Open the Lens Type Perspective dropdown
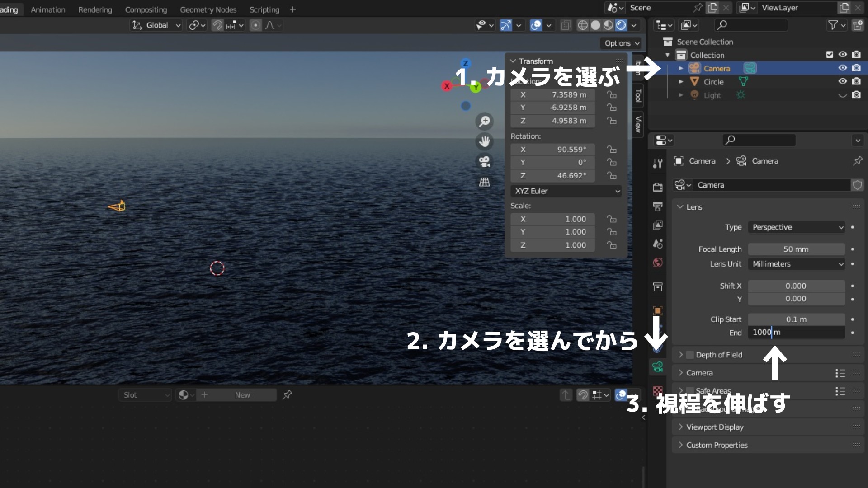This screenshot has width=868, height=488. tap(796, 227)
